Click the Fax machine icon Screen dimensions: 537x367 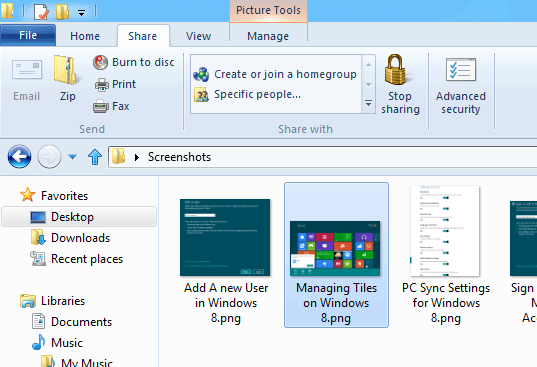[x=101, y=106]
